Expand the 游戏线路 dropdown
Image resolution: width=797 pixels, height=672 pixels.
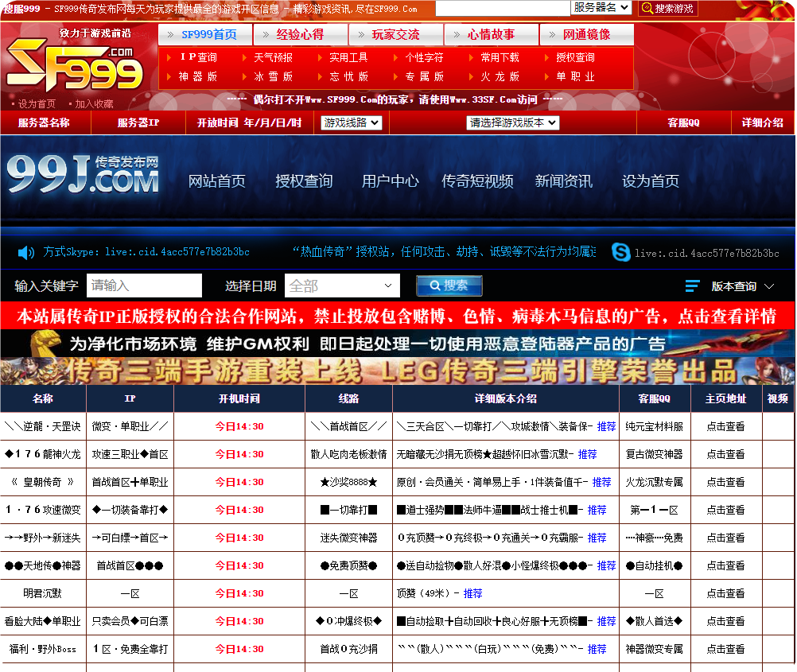tap(352, 123)
